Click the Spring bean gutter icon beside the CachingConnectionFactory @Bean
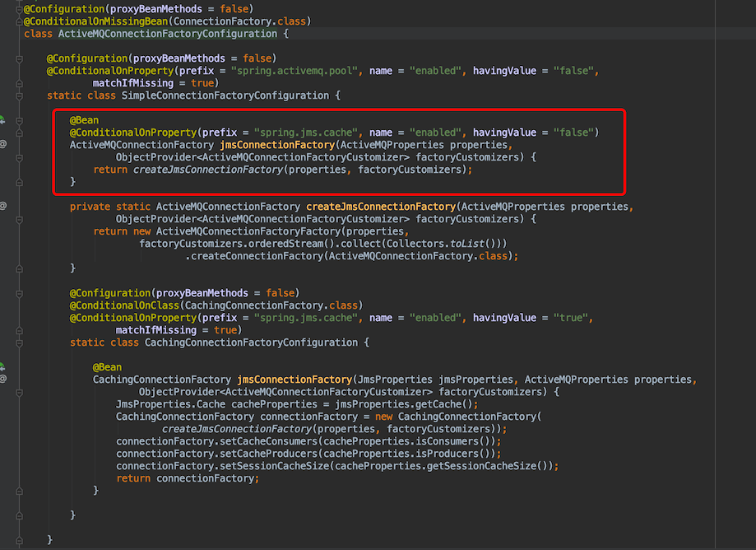This screenshot has width=756, height=550. 2,367
